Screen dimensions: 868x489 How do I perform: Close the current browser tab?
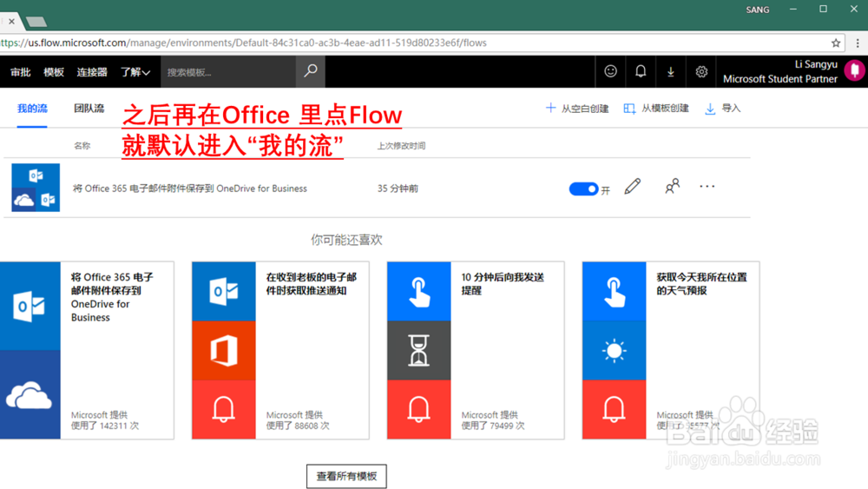[x=11, y=21]
